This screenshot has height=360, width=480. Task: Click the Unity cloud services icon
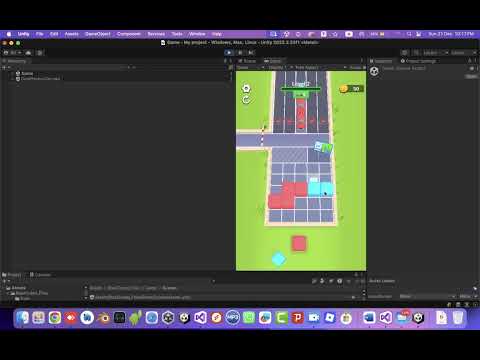click(29, 53)
